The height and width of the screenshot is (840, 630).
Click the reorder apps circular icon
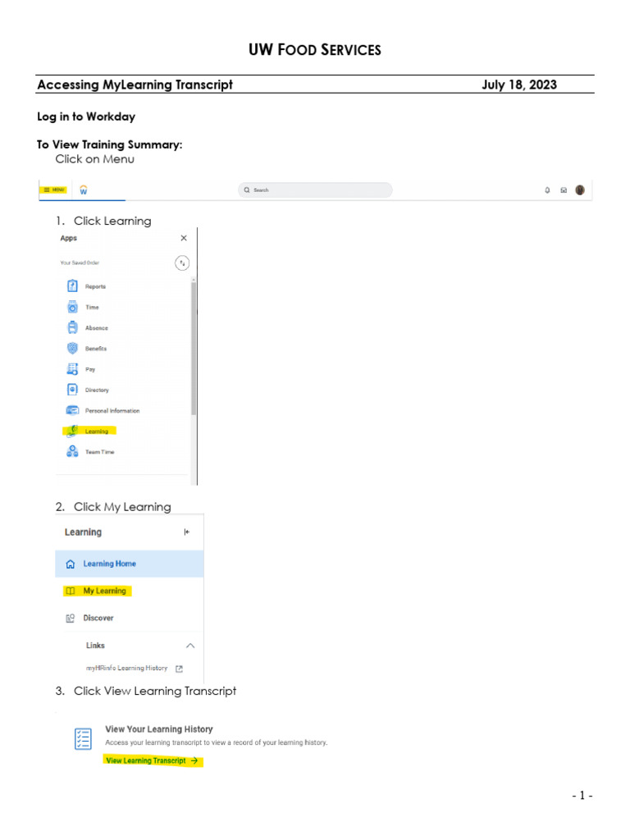[182, 263]
